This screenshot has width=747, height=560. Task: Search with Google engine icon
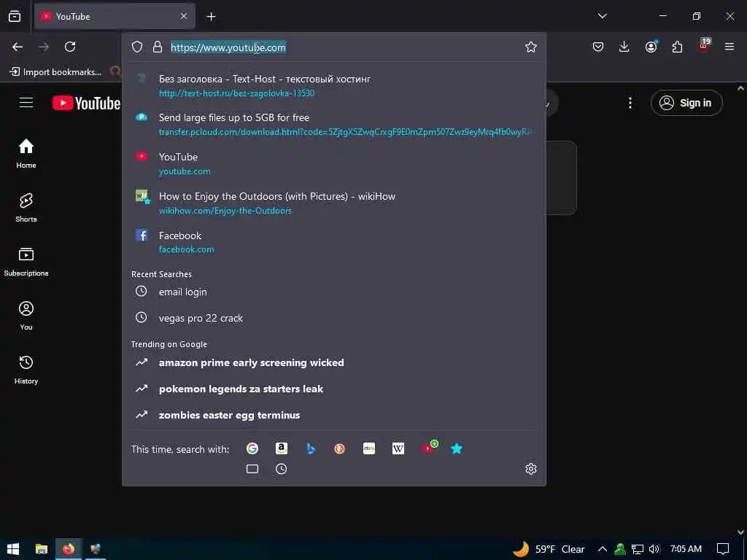coord(252,448)
